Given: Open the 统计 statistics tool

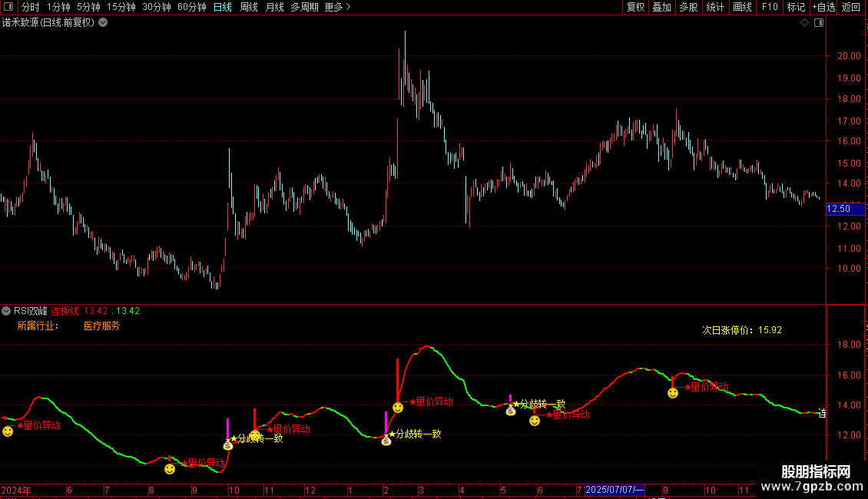Looking at the screenshot, I should coord(714,7).
